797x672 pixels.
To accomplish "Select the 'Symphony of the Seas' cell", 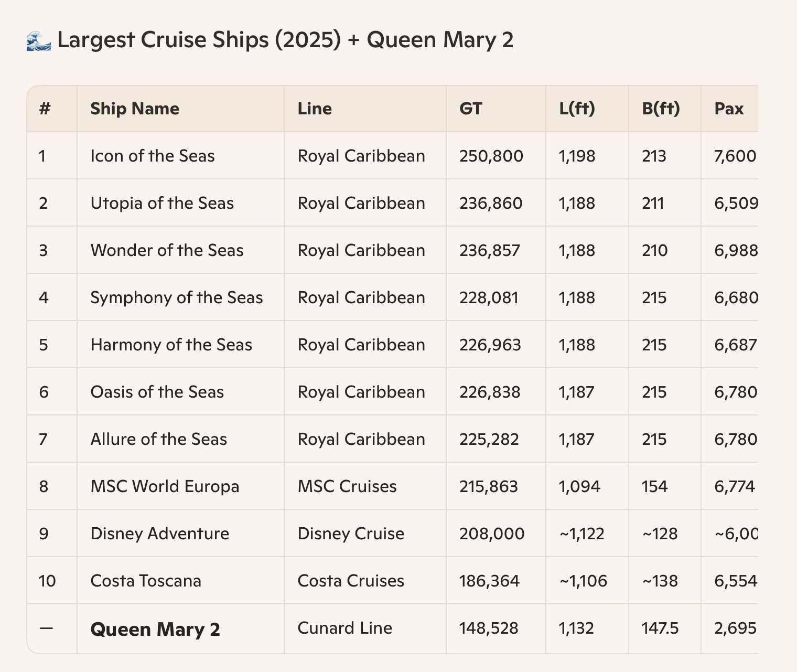I will (x=177, y=297).
